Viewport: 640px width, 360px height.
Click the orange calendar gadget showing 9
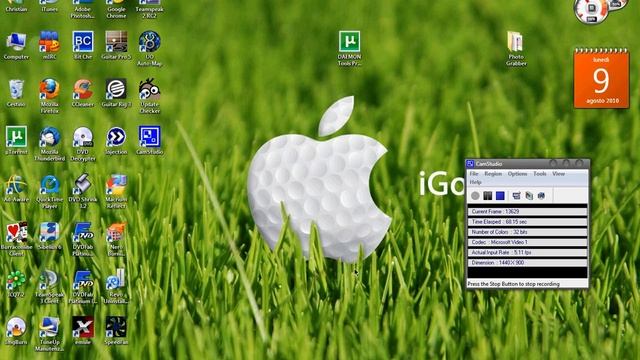click(x=601, y=78)
